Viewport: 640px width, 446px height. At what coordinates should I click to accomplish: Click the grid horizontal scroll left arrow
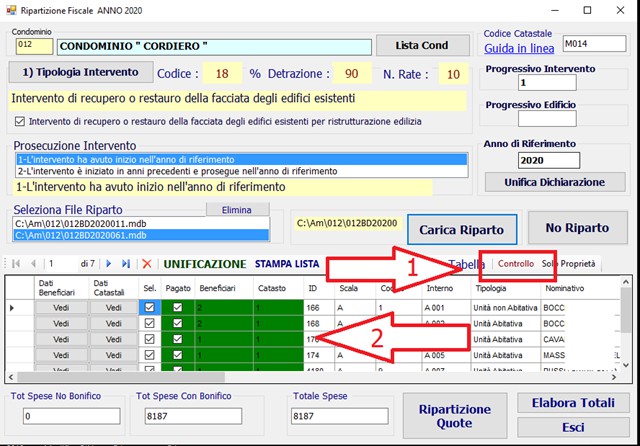point(11,377)
